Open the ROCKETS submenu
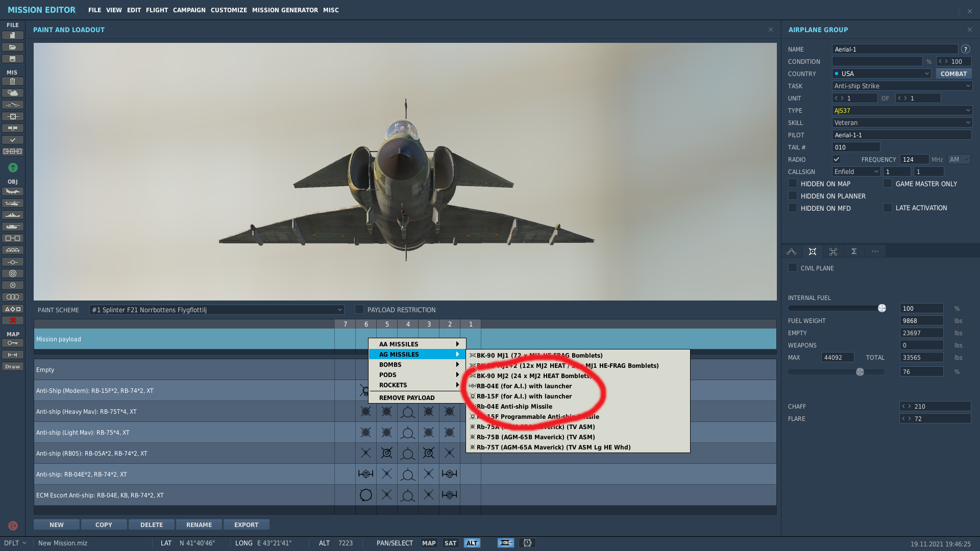The width and height of the screenshot is (980, 551). (x=418, y=385)
